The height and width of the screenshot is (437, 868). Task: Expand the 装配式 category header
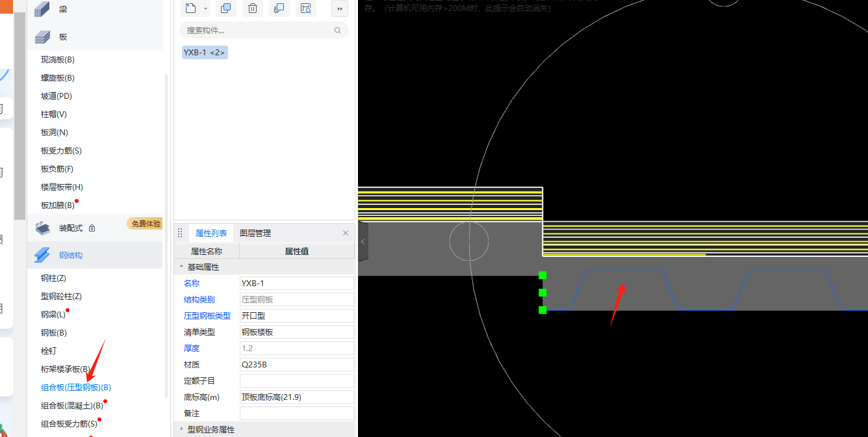(95, 228)
